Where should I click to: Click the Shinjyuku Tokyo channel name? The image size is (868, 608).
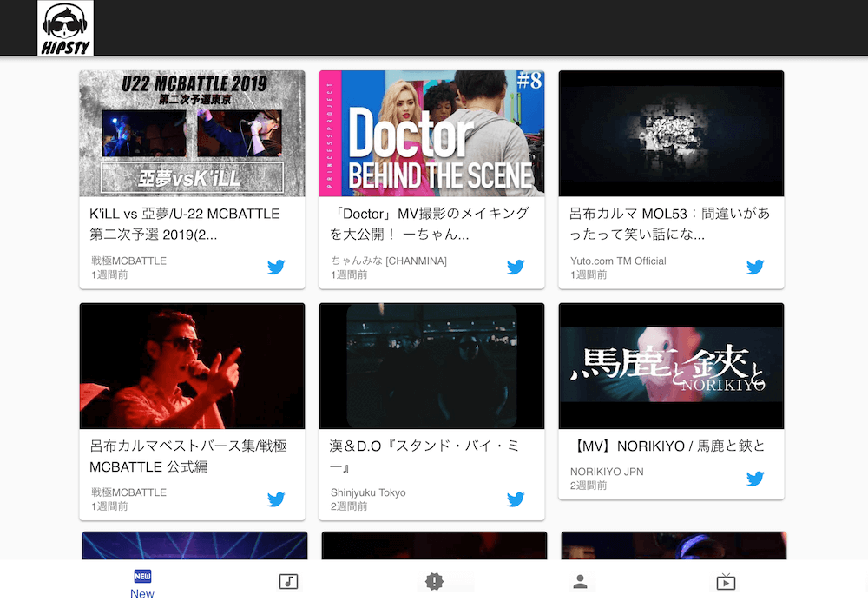[x=368, y=492]
